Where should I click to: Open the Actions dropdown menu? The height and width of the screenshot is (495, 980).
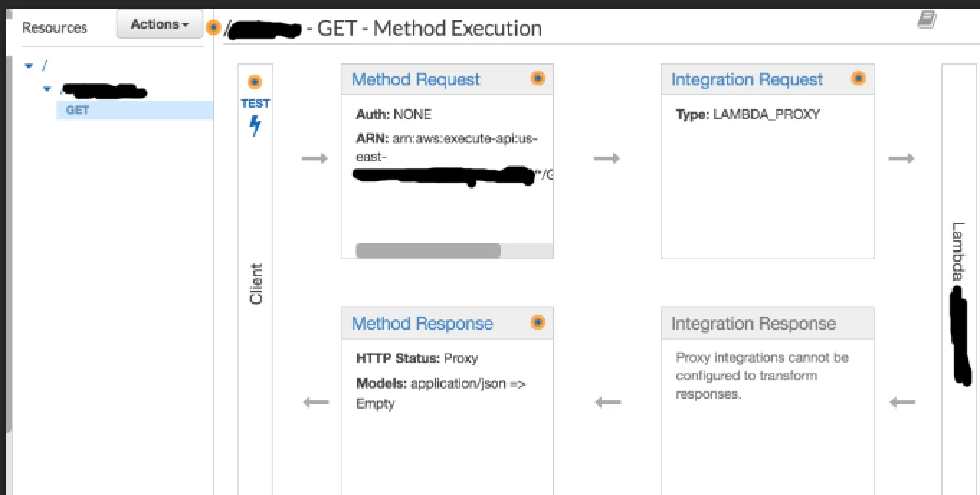160,24
